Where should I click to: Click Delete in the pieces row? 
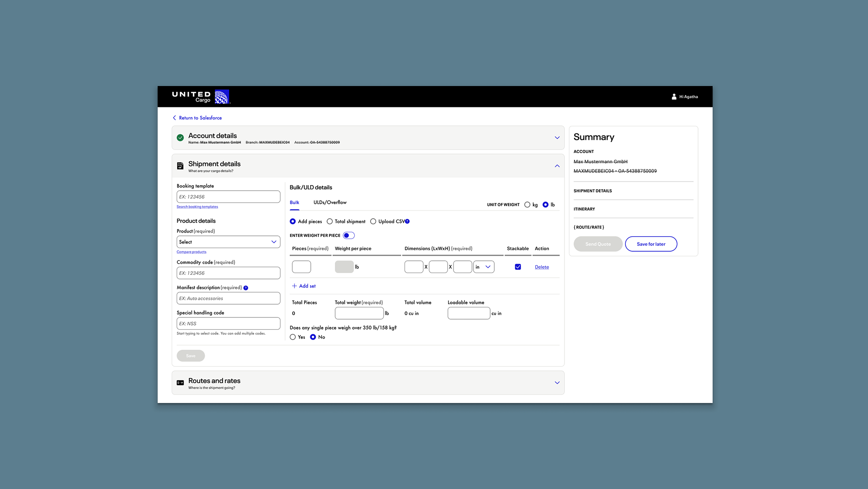(542, 267)
